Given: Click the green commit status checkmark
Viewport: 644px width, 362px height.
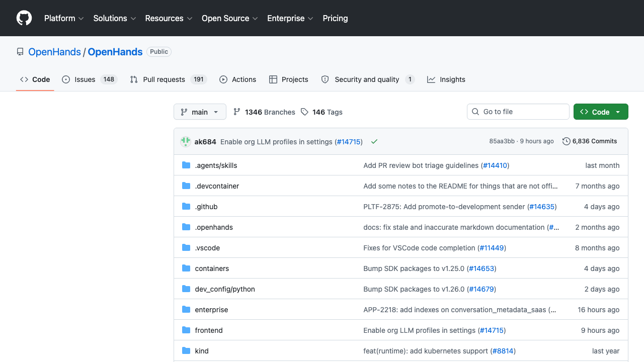Looking at the screenshot, I should (x=374, y=142).
